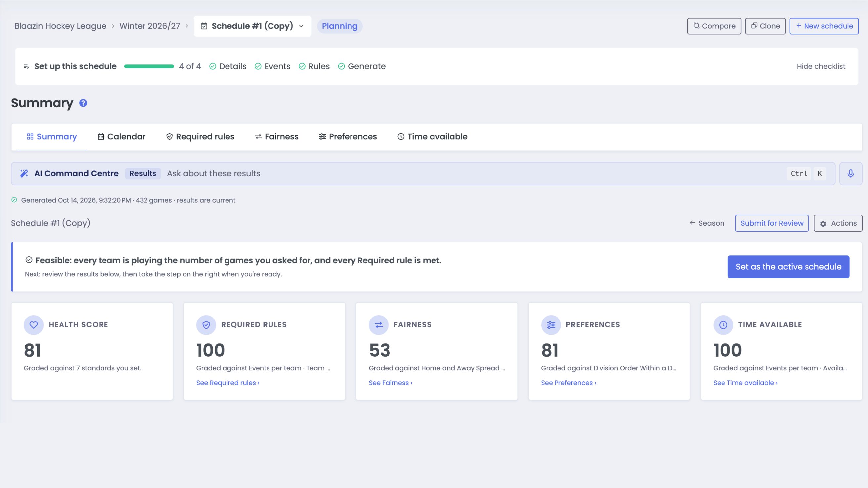The image size is (868, 488).
Task: Open the See Required rules link
Action: 228,383
